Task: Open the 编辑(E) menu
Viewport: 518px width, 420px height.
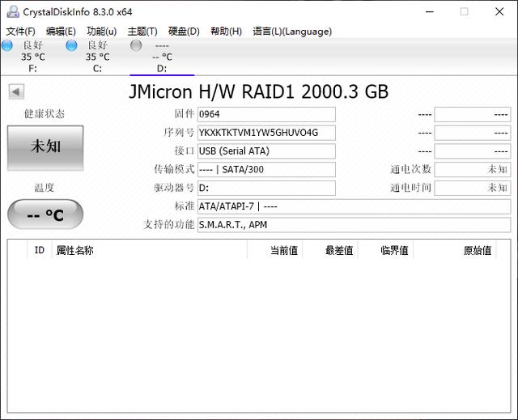Action: point(61,32)
